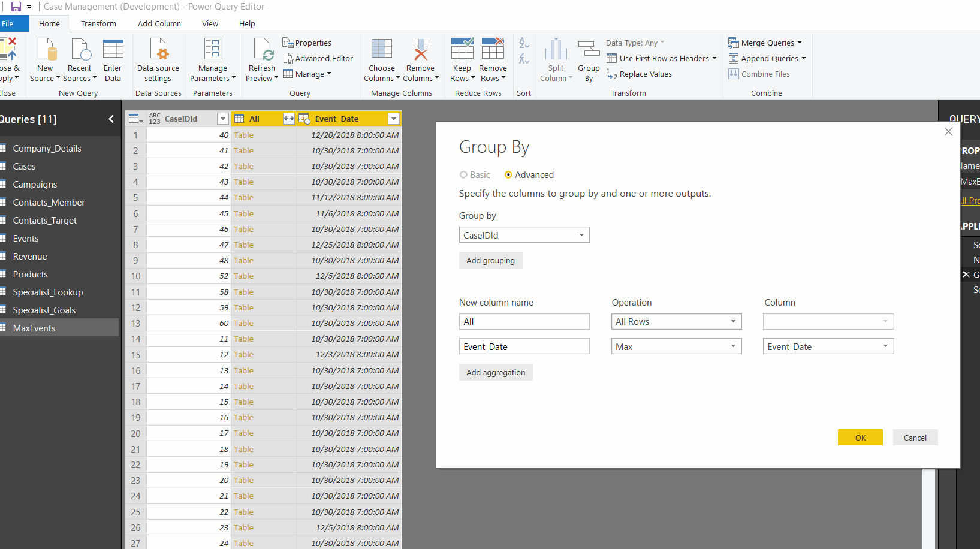This screenshot has height=549, width=980.
Task: Open the CaseIDId group-by dropdown
Action: tap(524, 235)
